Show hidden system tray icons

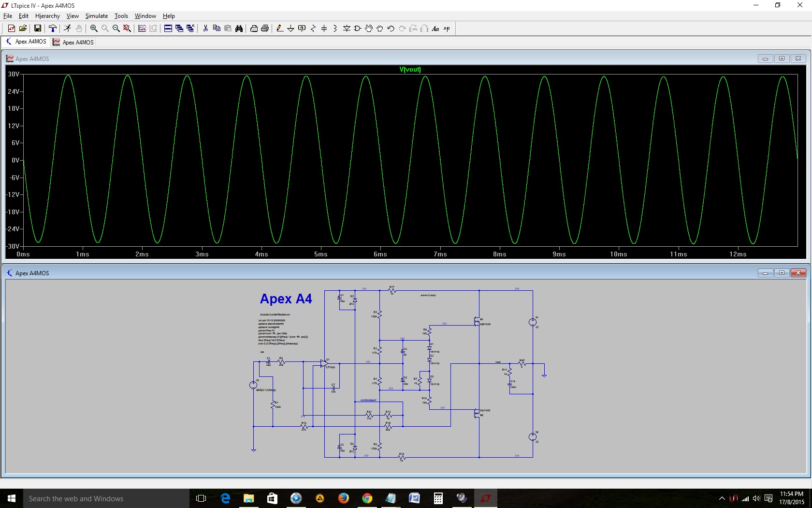(x=722, y=498)
